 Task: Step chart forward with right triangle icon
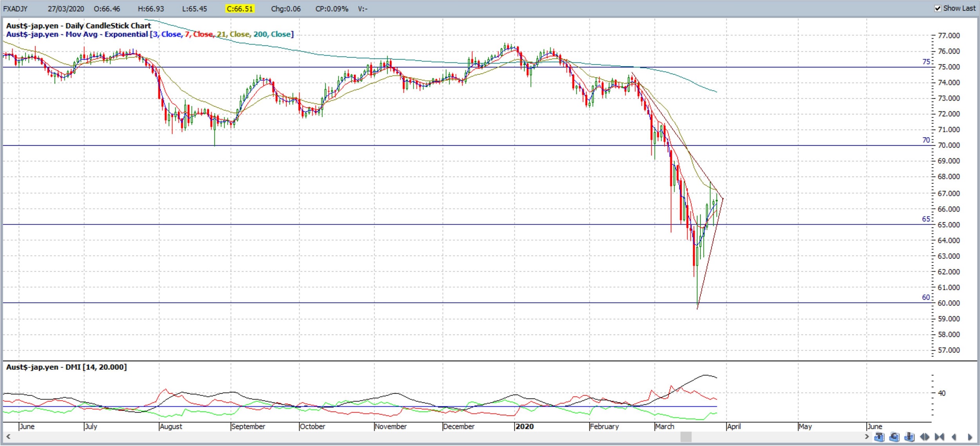point(969,437)
